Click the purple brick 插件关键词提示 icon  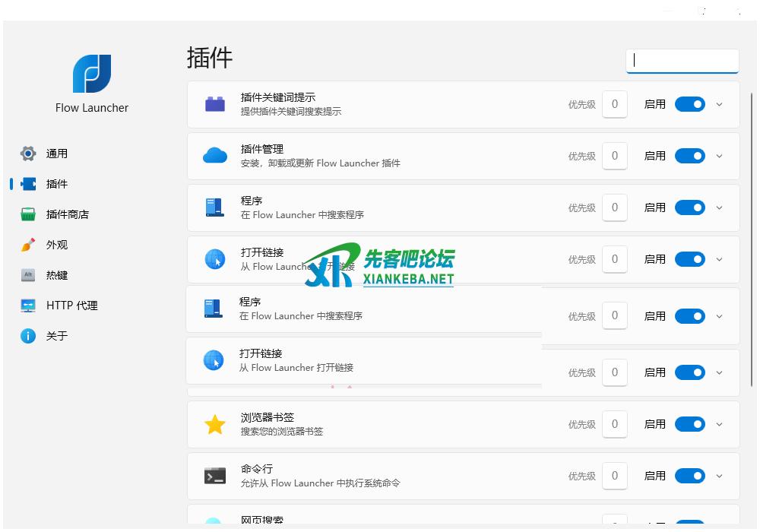[x=215, y=104]
